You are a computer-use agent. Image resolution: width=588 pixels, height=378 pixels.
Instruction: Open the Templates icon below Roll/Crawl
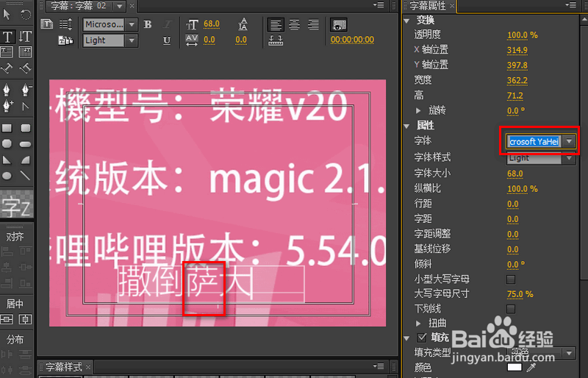click(65, 40)
